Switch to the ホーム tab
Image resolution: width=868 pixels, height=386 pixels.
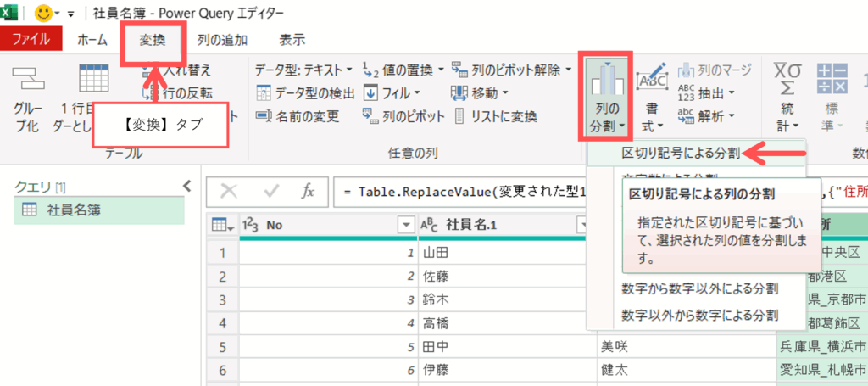pos(92,39)
